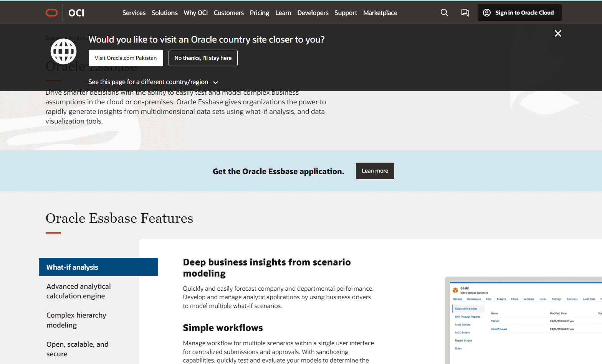Open the search magnifier icon

point(444,13)
